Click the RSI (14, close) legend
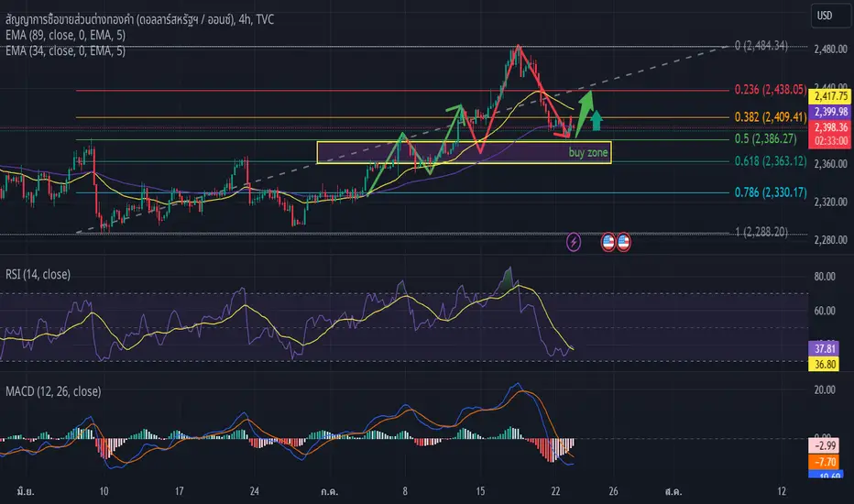 click(38, 275)
